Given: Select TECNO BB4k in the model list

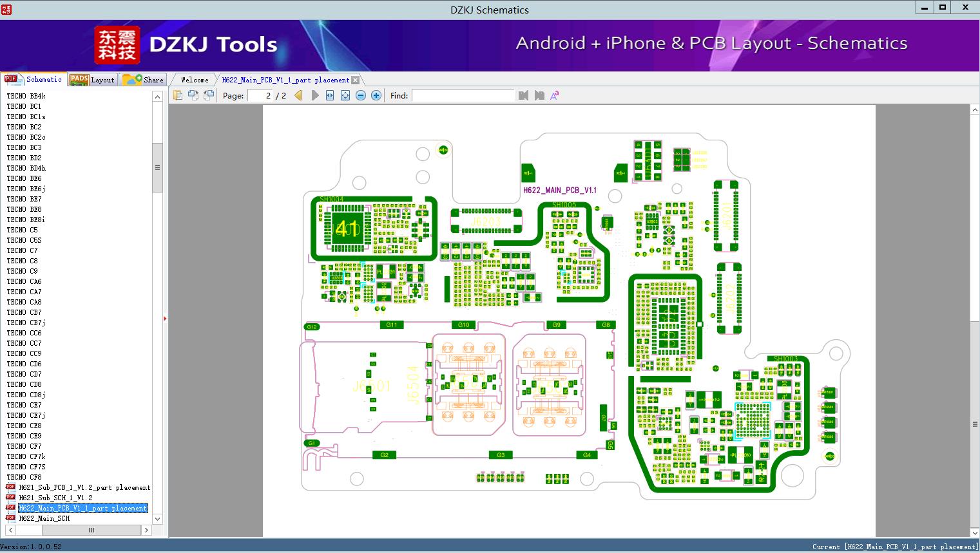Looking at the screenshot, I should [26, 96].
